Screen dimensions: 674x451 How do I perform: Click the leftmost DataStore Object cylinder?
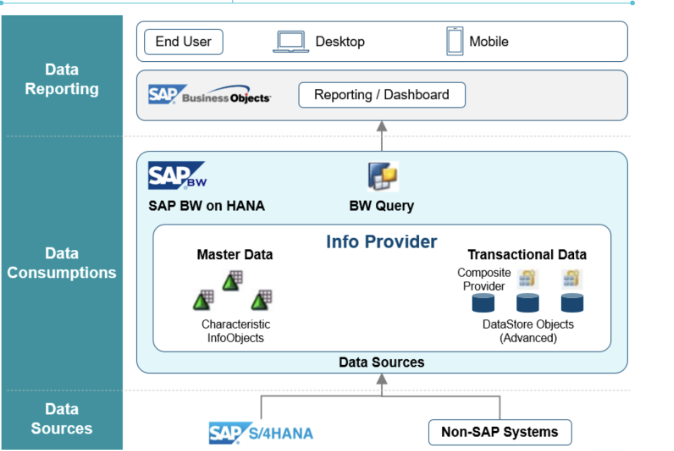tap(484, 302)
